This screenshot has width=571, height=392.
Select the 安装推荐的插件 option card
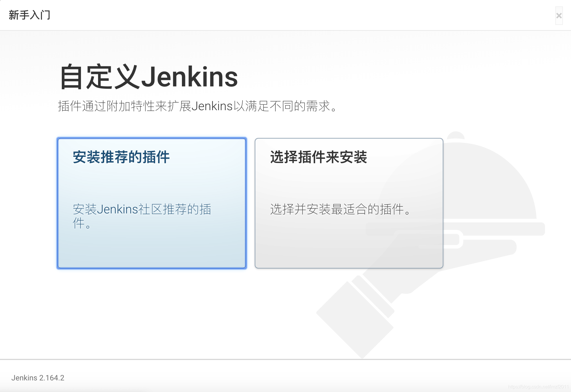152,203
